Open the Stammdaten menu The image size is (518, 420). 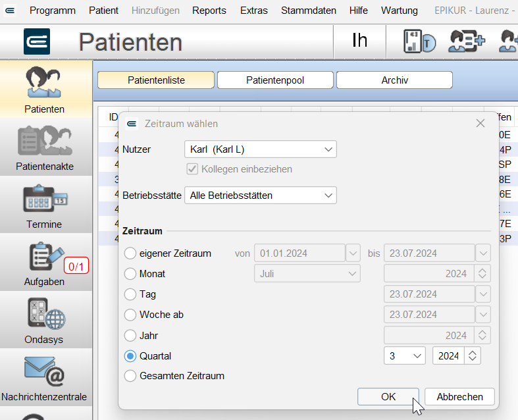309,11
